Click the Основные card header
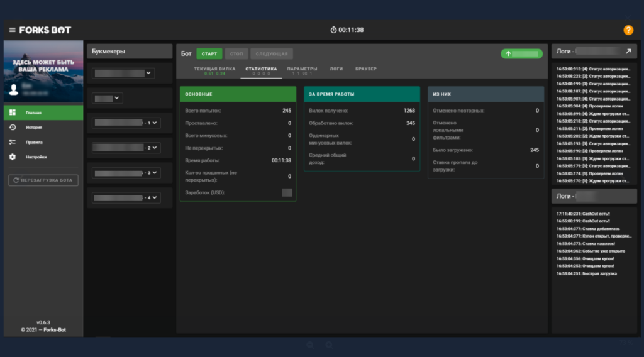Screen dimensions: 644x357 click(238, 94)
